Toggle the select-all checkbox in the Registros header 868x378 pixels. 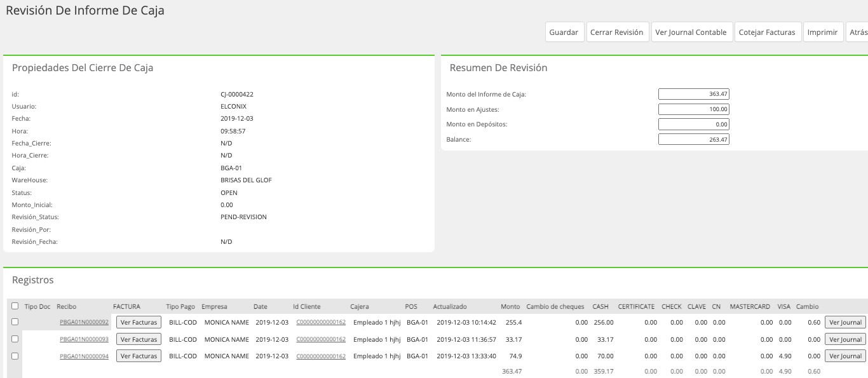click(x=15, y=306)
